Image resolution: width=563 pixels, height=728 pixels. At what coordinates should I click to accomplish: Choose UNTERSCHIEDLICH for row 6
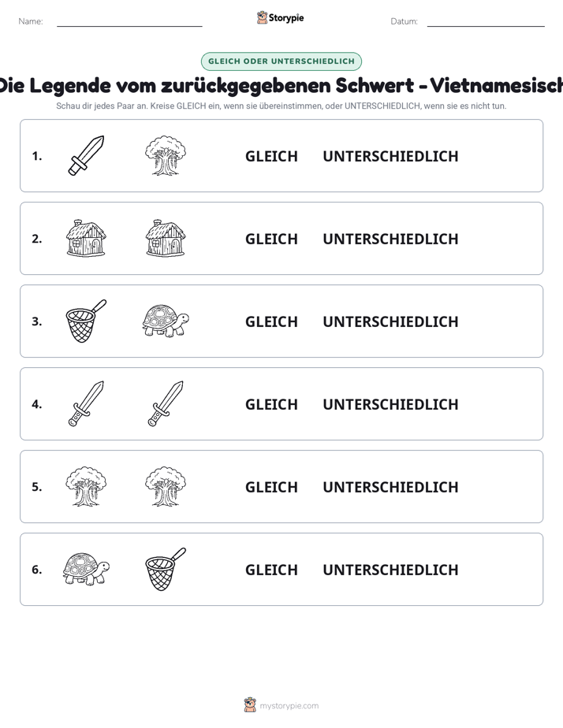pos(390,570)
